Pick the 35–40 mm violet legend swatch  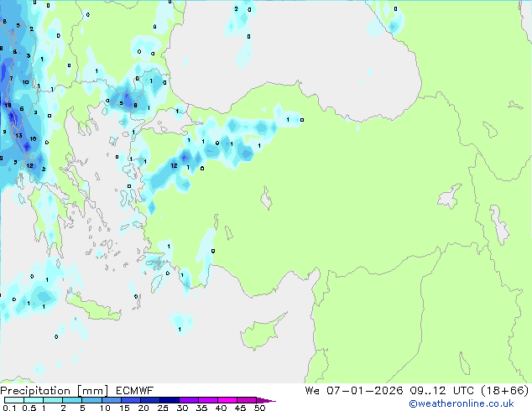point(208,400)
